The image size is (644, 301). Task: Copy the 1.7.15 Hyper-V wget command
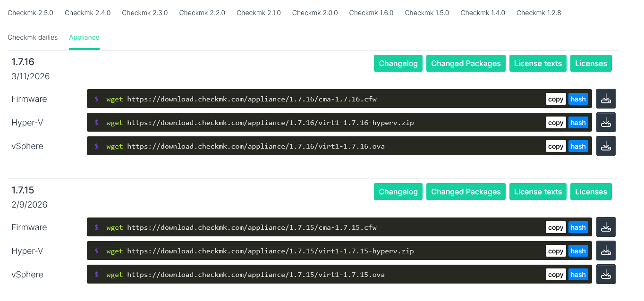(x=556, y=251)
